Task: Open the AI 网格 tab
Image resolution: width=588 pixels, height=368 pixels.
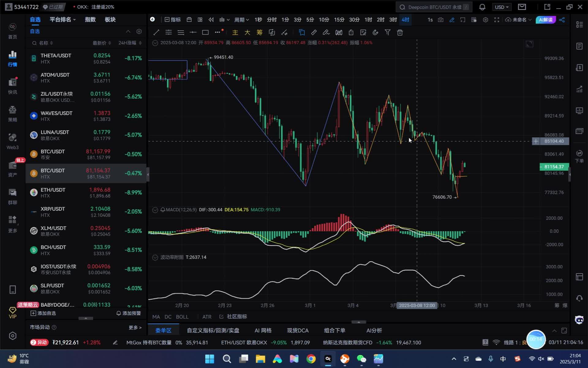Action: click(x=263, y=331)
